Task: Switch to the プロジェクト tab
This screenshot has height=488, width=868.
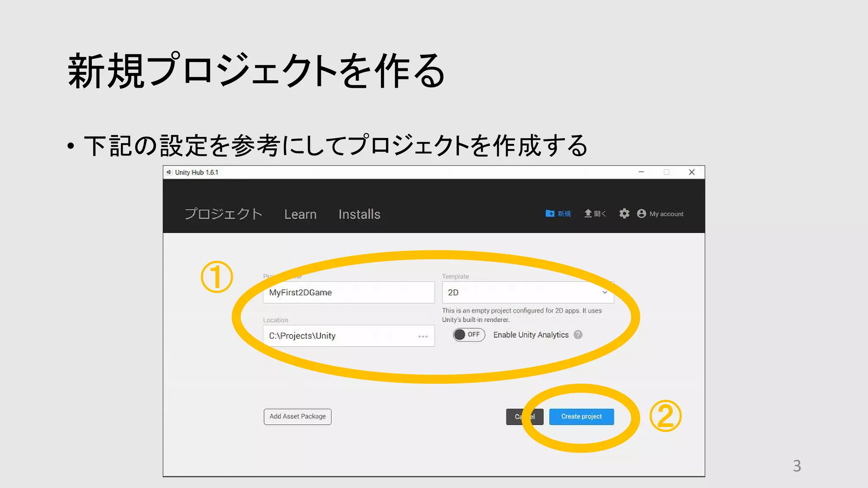Action: point(223,214)
